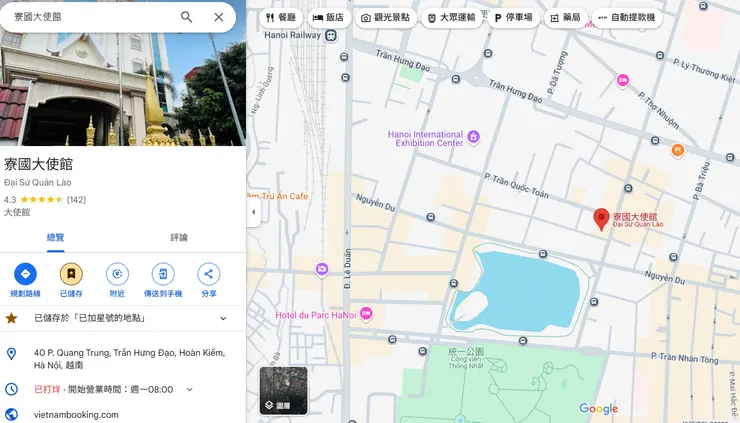Click the orange restaurant marker near Bà Triệu

(678, 151)
